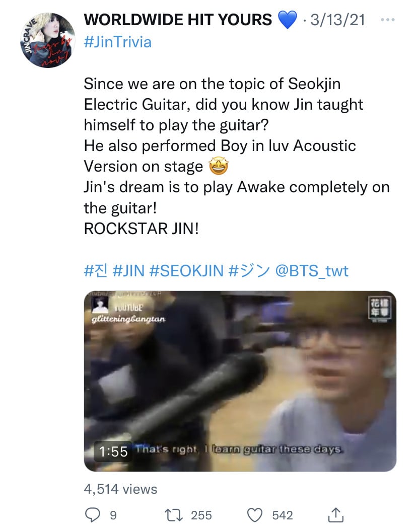Open the WORLDWIDE HIT YOURS display name
The width and height of the screenshot is (417, 532).
point(178,20)
